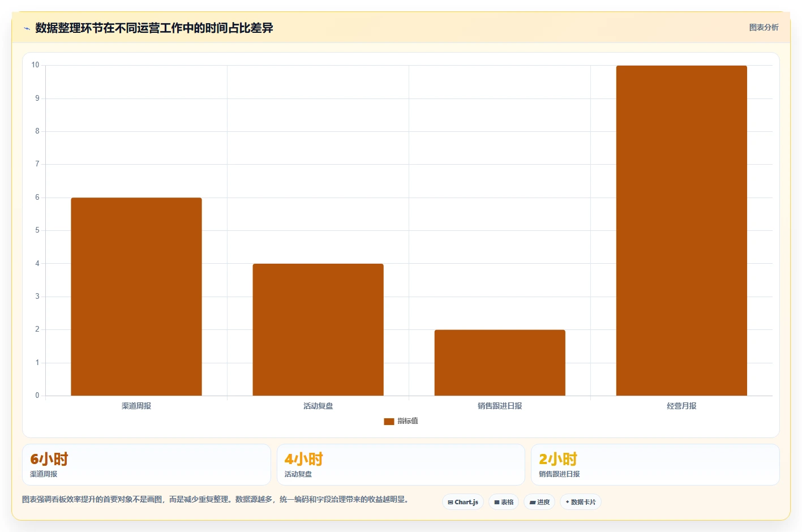
Task: Click the chart title 数据整理环节在不同运营工作中的时间占比差异
Action: pos(154,28)
